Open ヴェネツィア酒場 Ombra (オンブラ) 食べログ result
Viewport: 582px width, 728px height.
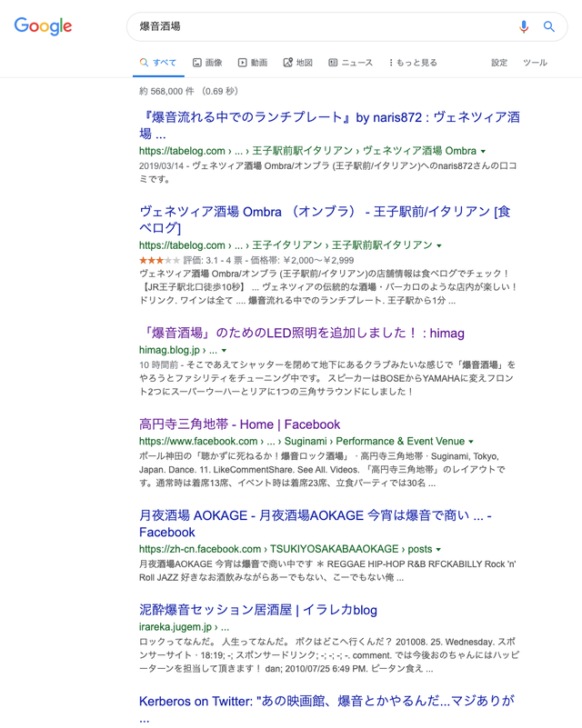click(325, 220)
